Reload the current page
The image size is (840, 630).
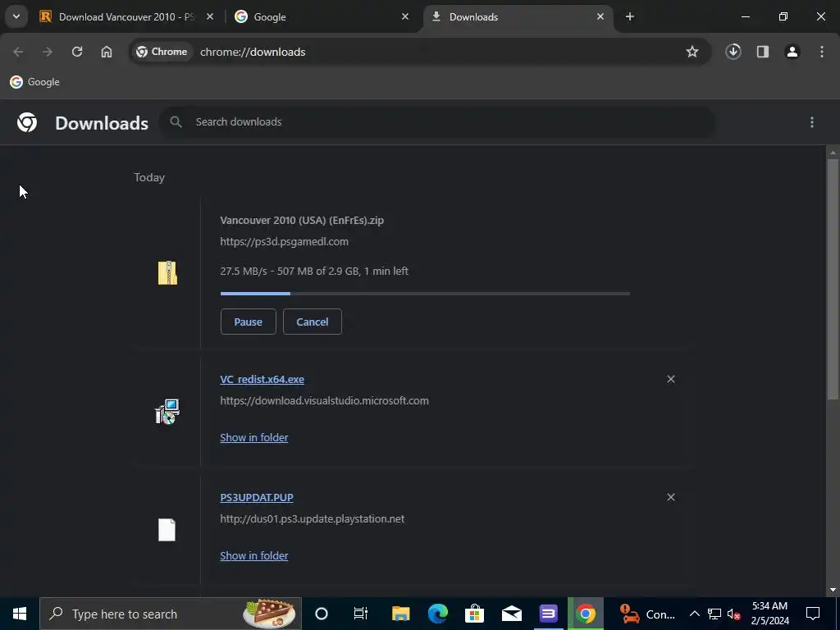click(77, 52)
